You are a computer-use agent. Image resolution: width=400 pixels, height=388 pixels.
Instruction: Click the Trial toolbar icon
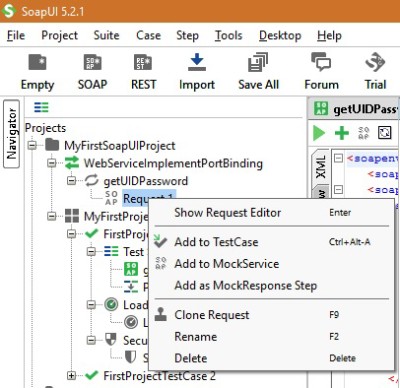pyautogui.click(x=375, y=62)
